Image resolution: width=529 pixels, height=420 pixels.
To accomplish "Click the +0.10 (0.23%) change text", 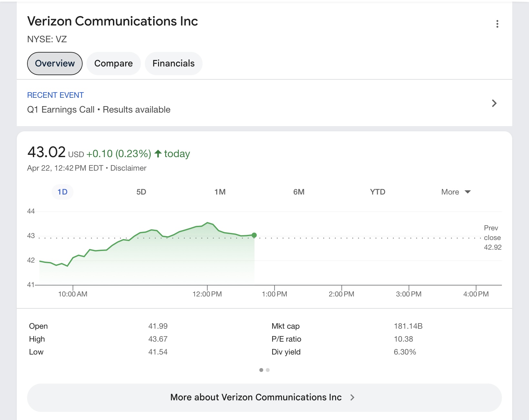I will tap(119, 154).
